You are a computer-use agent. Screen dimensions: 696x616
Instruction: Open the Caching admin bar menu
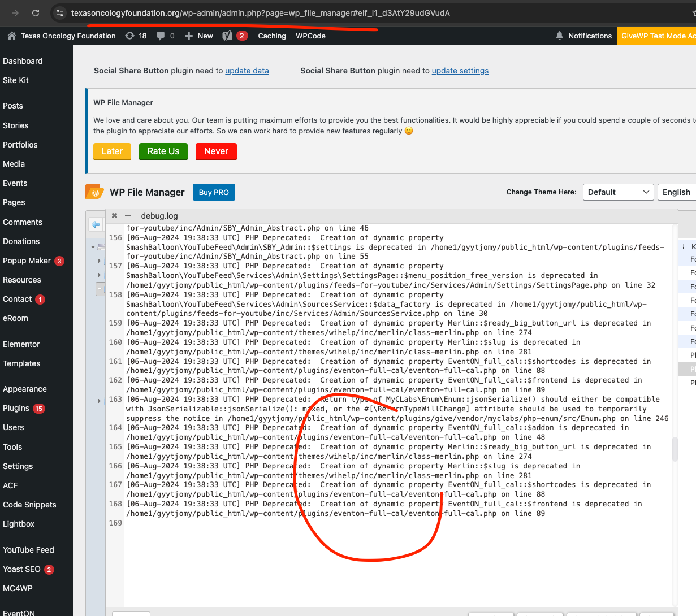pyautogui.click(x=272, y=36)
